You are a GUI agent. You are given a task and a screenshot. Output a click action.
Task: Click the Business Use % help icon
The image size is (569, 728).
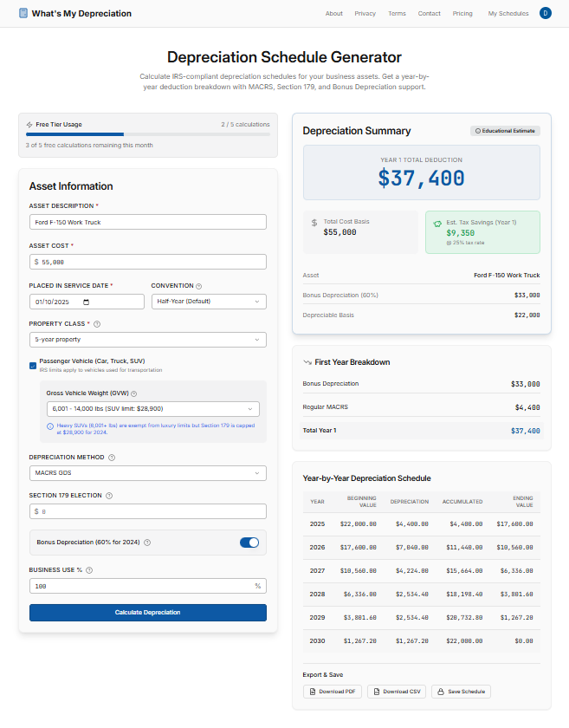[x=88, y=569]
